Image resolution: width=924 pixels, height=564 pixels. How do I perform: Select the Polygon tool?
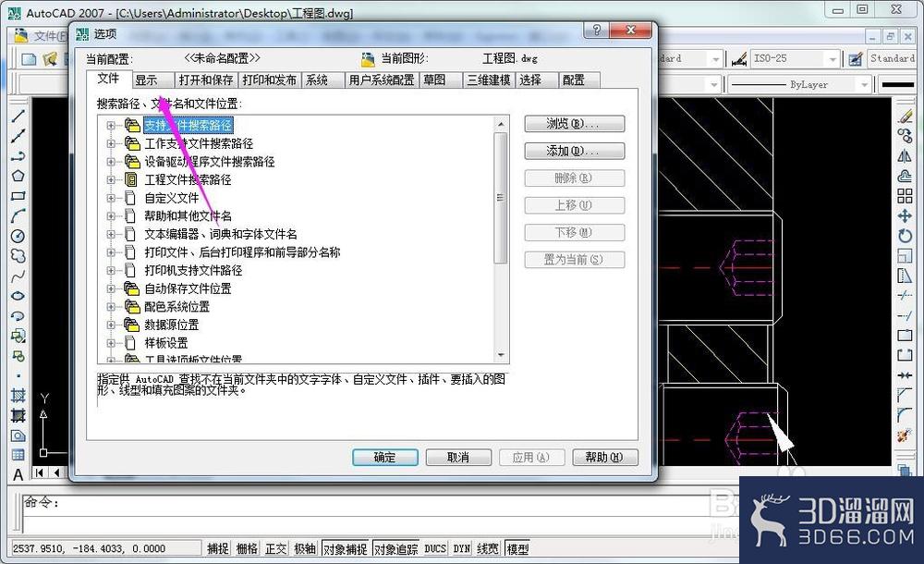coord(18,176)
